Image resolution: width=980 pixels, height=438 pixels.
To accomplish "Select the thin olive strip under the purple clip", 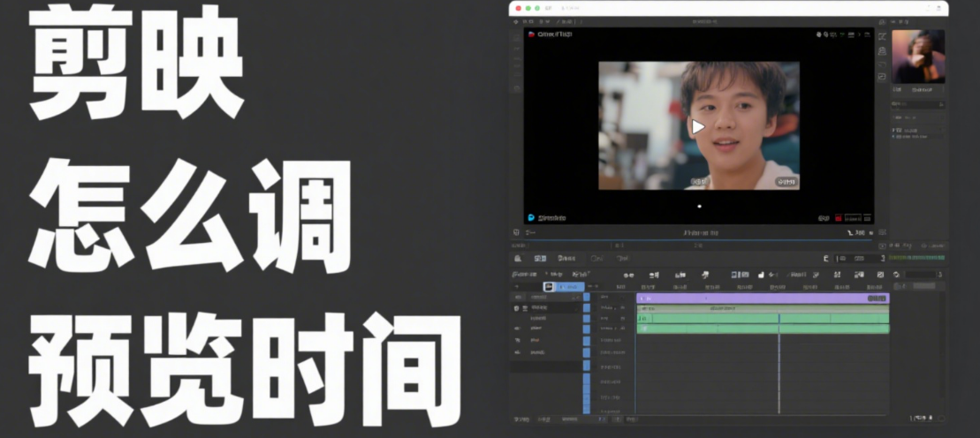I will (763, 309).
